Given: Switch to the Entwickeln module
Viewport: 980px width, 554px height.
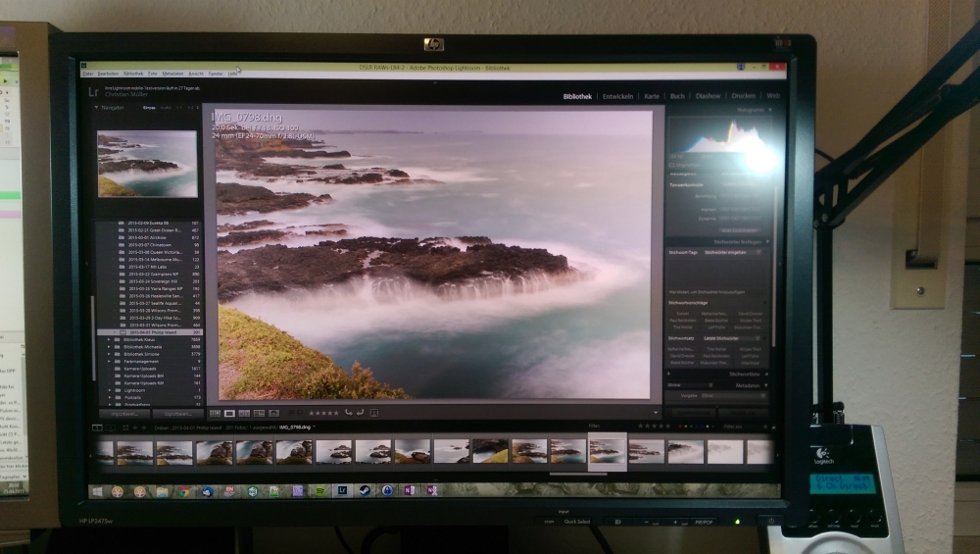Looking at the screenshot, I should click(616, 96).
